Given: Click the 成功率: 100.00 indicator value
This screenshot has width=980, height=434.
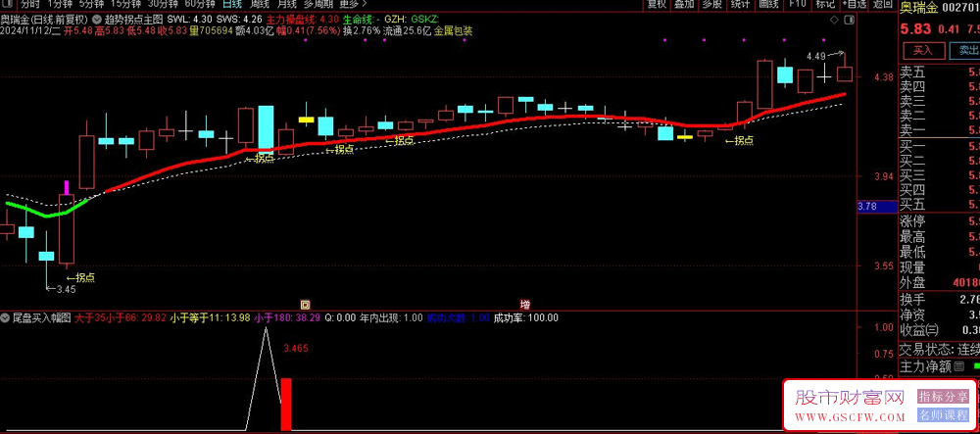Looking at the screenshot, I should (525, 317).
